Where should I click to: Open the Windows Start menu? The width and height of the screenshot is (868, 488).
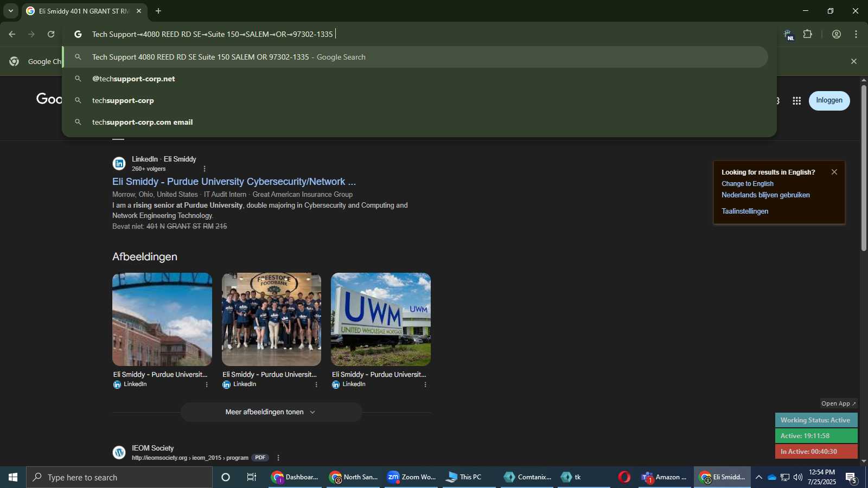pos(13,477)
